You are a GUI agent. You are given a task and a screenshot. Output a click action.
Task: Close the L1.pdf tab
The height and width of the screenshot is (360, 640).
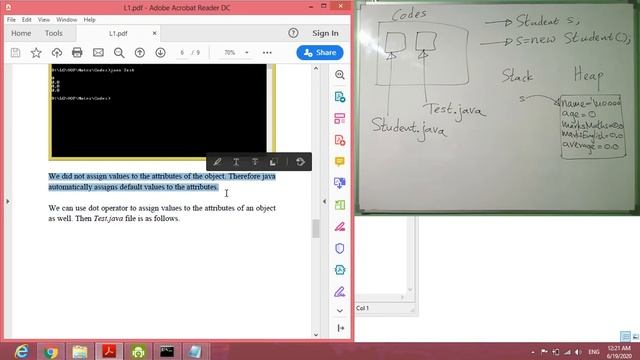pyautogui.click(x=154, y=33)
